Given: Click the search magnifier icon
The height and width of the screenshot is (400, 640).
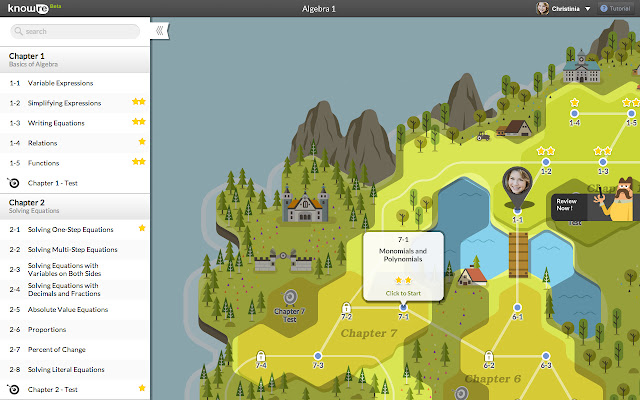Looking at the screenshot, I should 18,31.
